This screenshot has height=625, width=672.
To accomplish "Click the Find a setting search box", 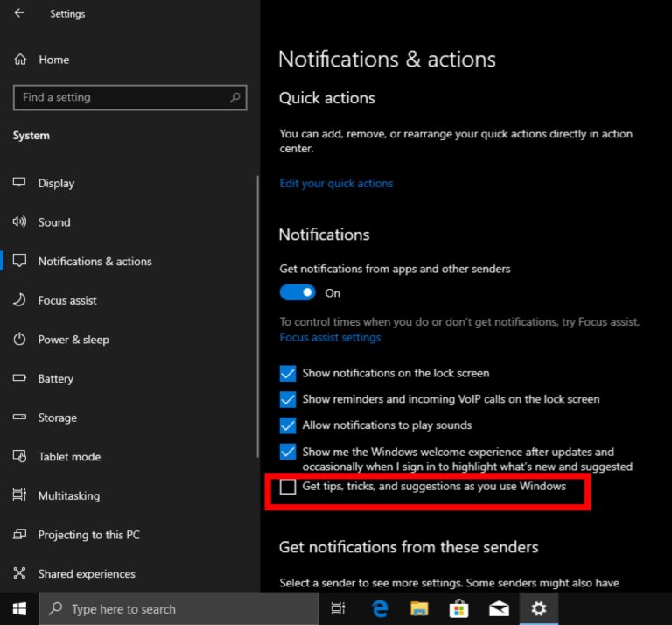I will (x=129, y=97).
